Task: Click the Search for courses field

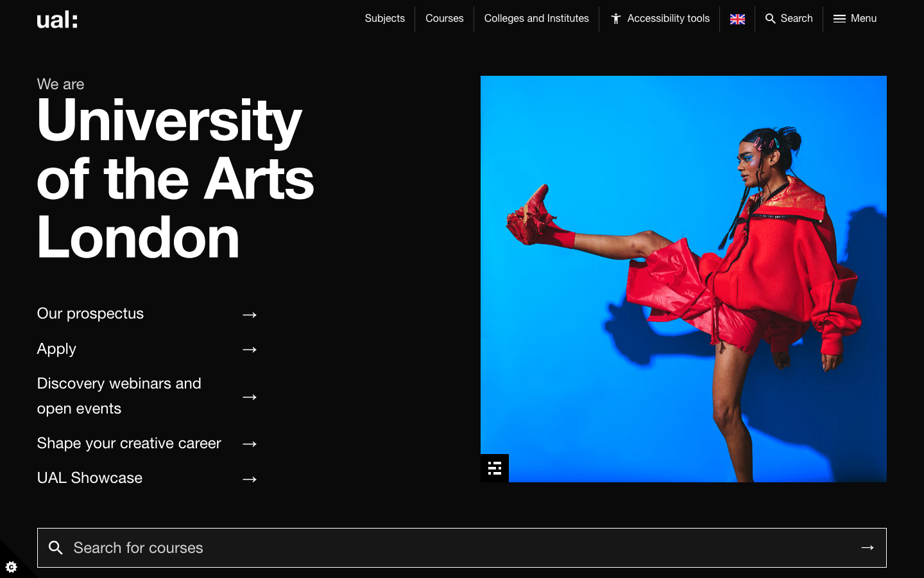Action: 462,548
